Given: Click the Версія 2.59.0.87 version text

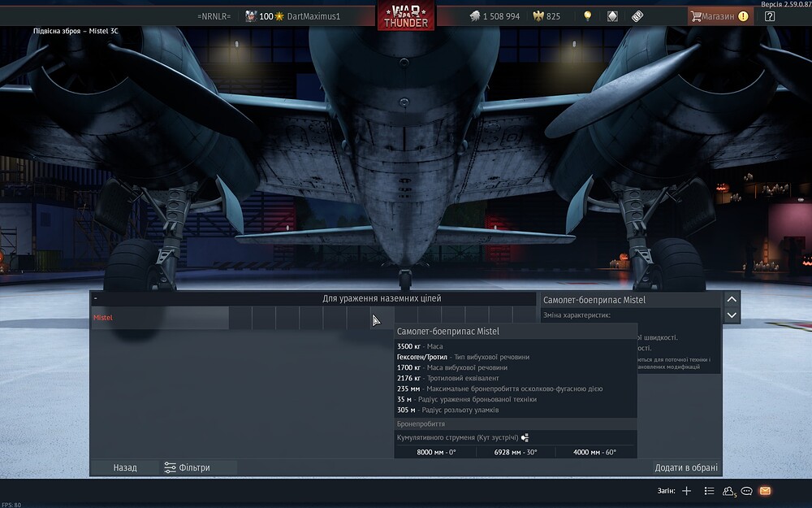Looking at the screenshot, I should click(785, 4).
